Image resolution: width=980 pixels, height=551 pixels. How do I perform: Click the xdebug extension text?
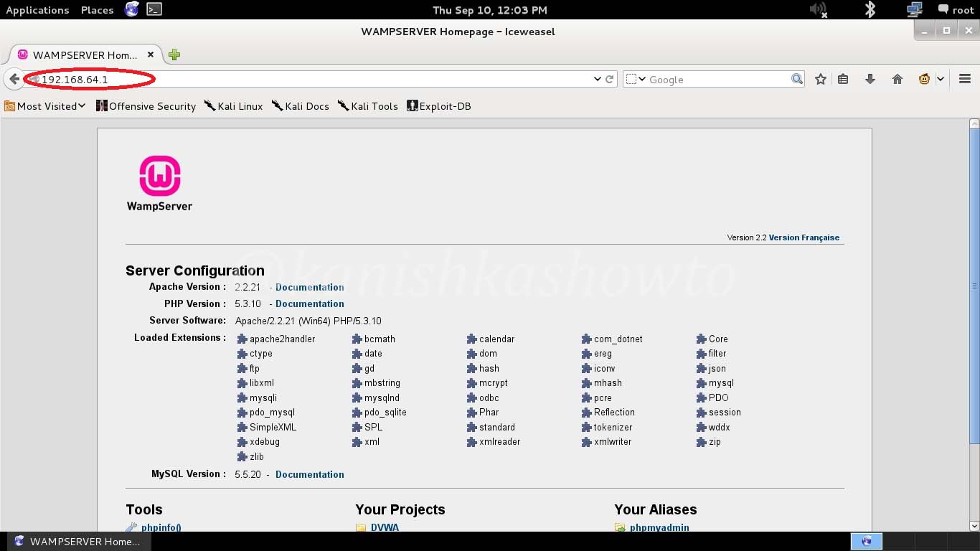265,442
